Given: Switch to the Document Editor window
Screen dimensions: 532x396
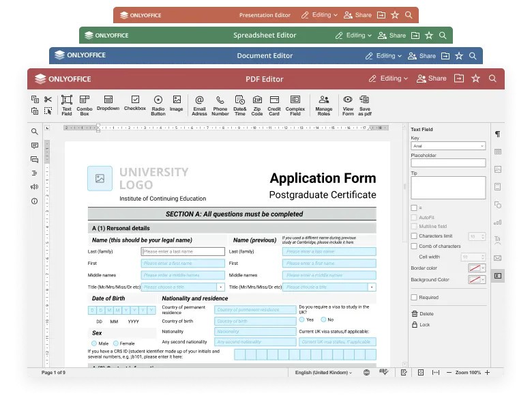Looking at the screenshot, I should click(265, 56).
